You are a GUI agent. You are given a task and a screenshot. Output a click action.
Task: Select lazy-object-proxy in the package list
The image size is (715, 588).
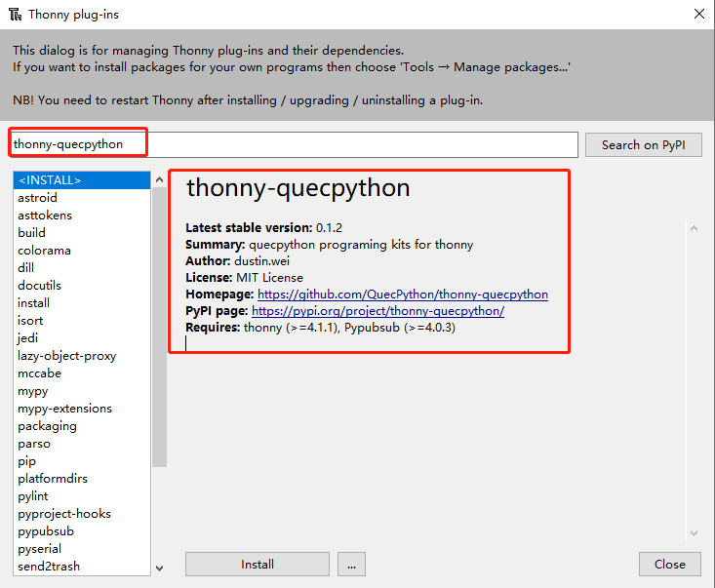point(82,356)
